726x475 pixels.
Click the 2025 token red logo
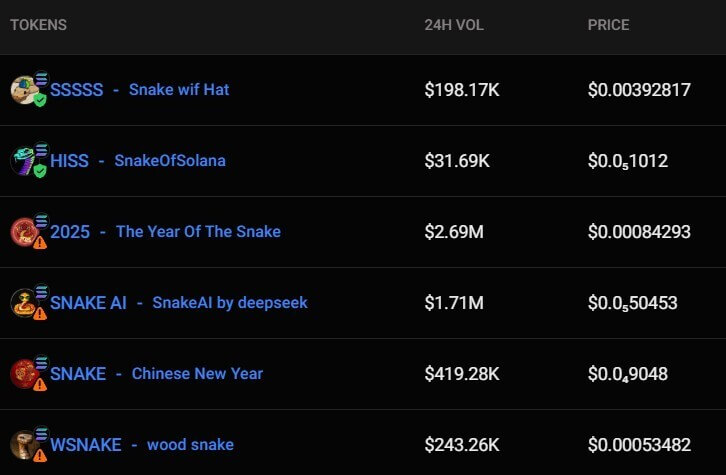(x=23, y=232)
